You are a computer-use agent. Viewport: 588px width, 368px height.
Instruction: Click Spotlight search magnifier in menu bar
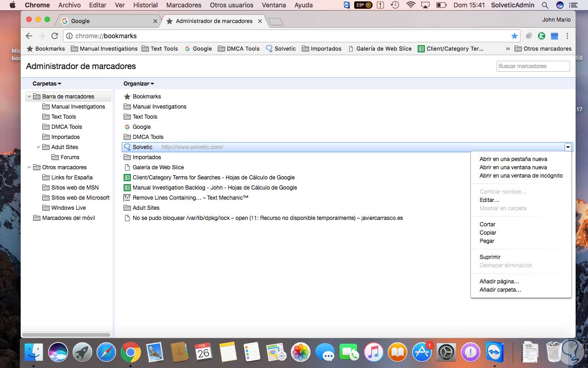pos(545,5)
